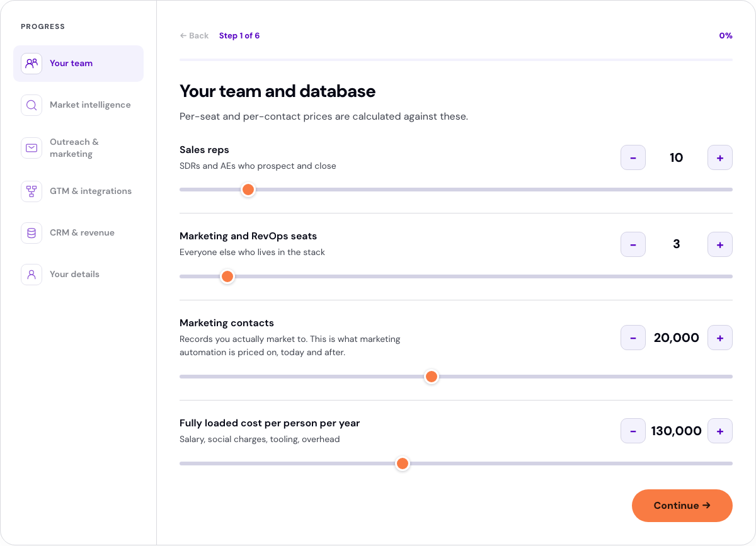Increase Marketing contacts with plus button

pos(720,338)
